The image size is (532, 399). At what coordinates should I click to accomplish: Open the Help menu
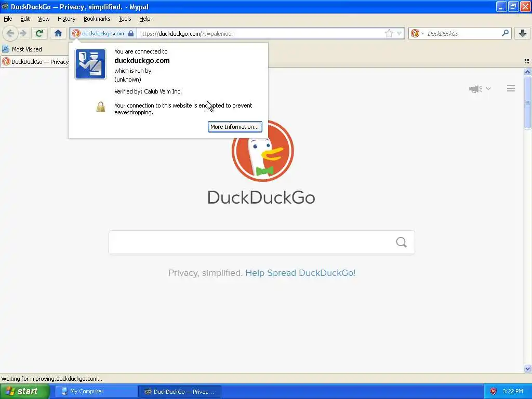tap(144, 19)
